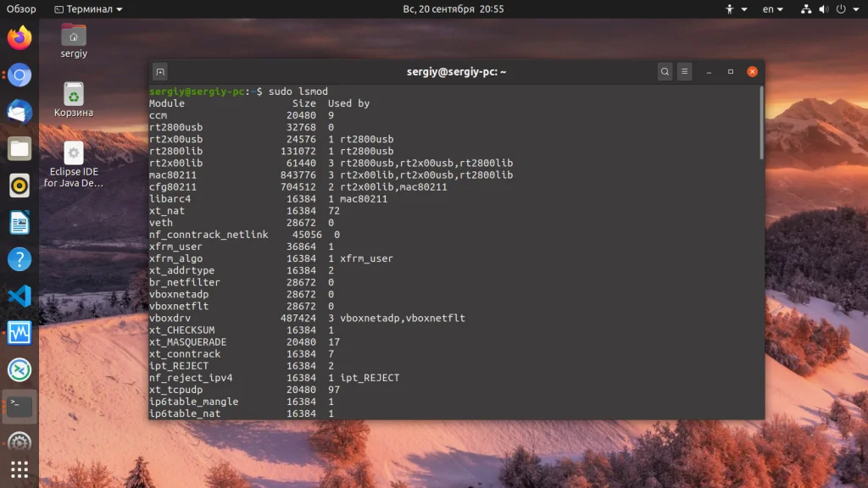Viewport: 868px width, 488px height.
Task: Click the 'ccm' module row
Action: (242, 115)
